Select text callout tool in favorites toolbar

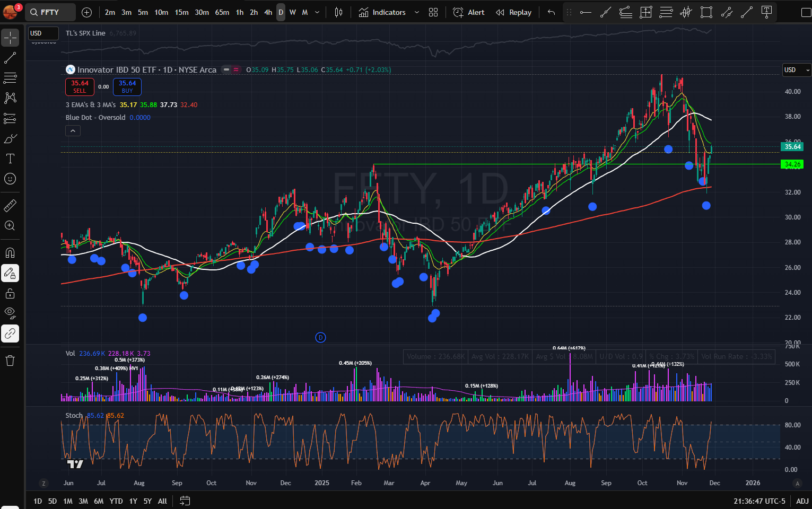pyautogui.click(x=766, y=12)
